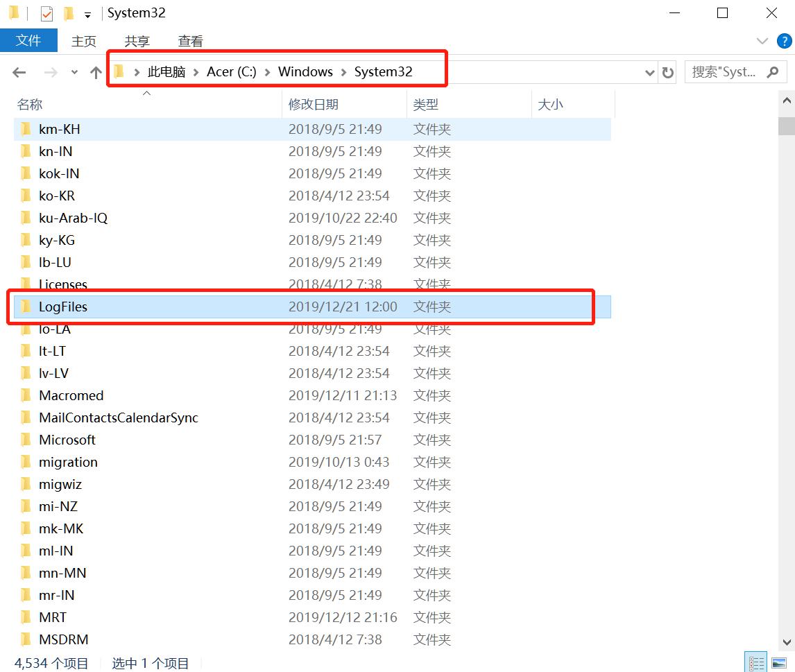
Task: Expand chevron after Acer (C:) breadcrumb
Action: point(267,72)
